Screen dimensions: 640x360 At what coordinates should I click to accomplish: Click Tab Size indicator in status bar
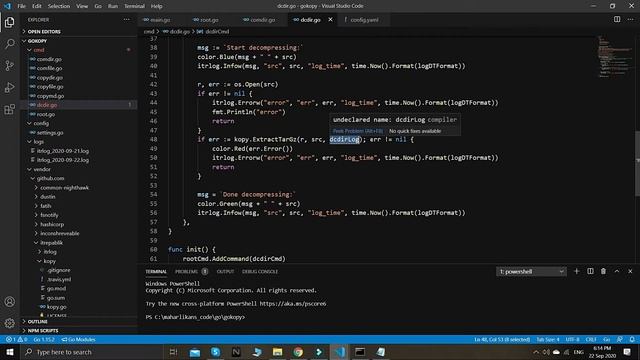click(x=548, y=339)
